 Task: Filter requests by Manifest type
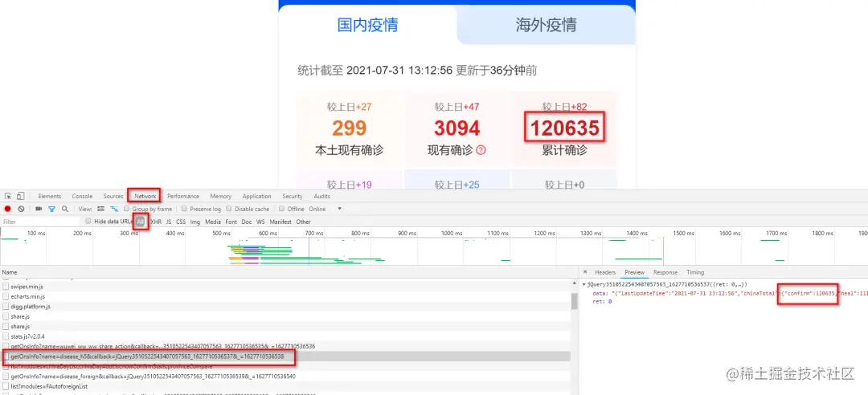tap(280, 222)
